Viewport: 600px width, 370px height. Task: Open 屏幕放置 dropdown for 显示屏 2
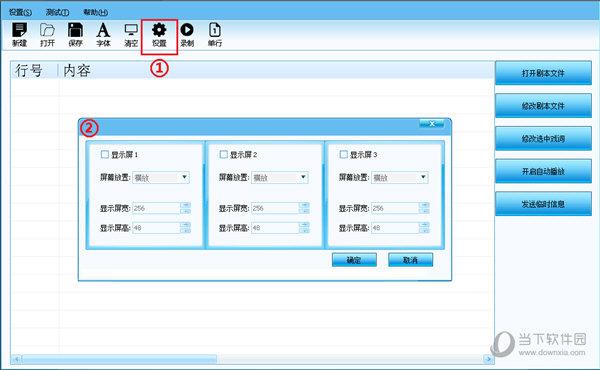280,178
